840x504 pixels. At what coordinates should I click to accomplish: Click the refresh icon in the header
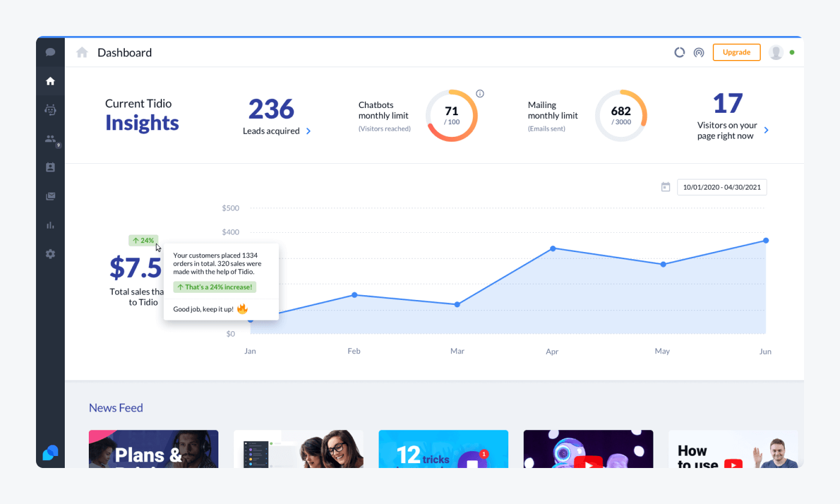pyautogui.click(x=679, y=52)
